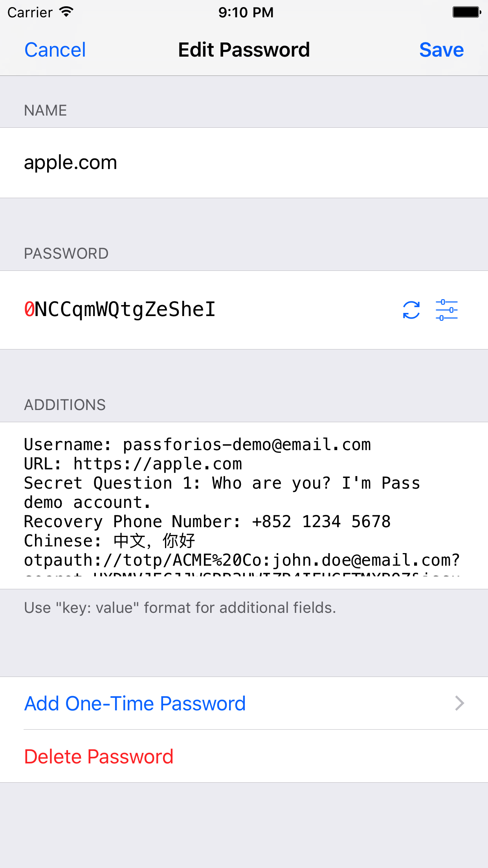Tap the battery indicator icon
Screen dimensions: 488x868
[466, 12]
